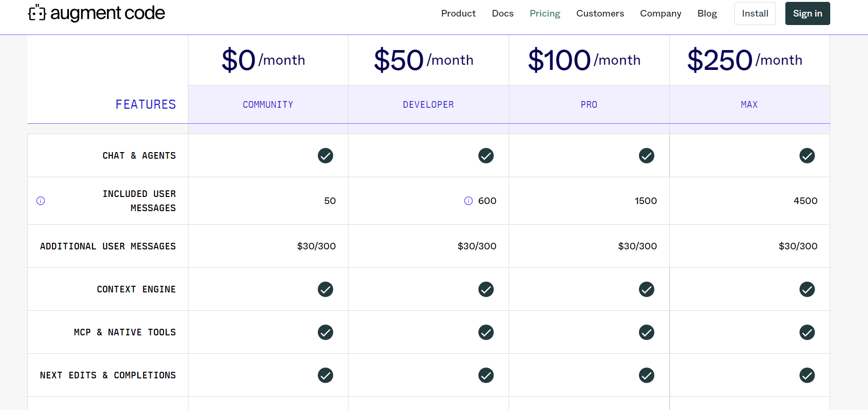This screenshot has width=868, height=410.
Task: Click Chat & Agents checkmark in Max column
Action: click(807, 155)
